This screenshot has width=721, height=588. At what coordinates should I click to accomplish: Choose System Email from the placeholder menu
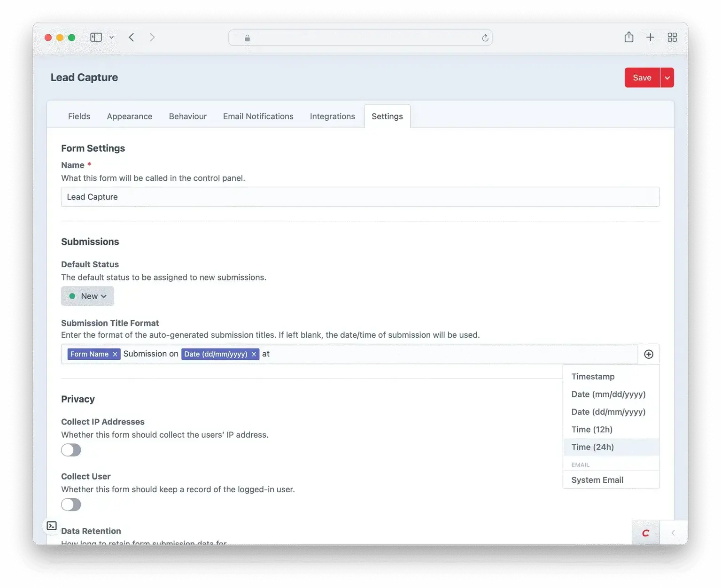(597, 480)
